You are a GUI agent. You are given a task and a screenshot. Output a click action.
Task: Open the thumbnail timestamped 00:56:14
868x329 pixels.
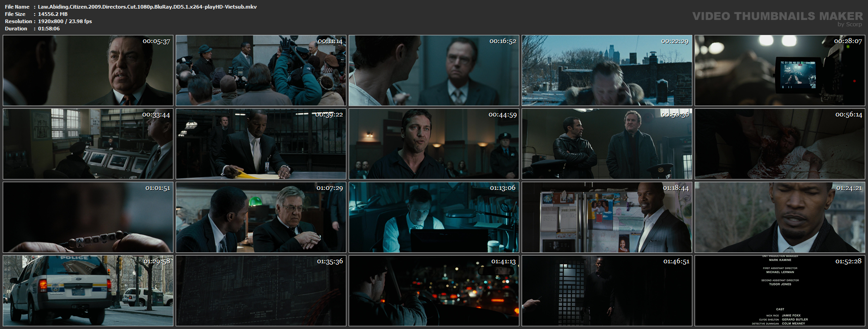(x=780, y=144)
